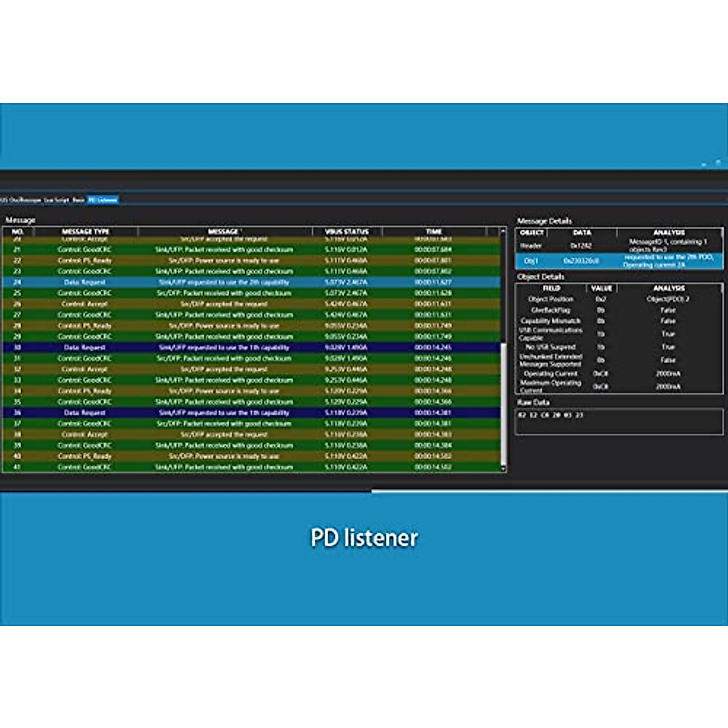Viewport: 728px width, 728px height.
Task: Select the PD Listener tab
Action: [x=103, y=200]
